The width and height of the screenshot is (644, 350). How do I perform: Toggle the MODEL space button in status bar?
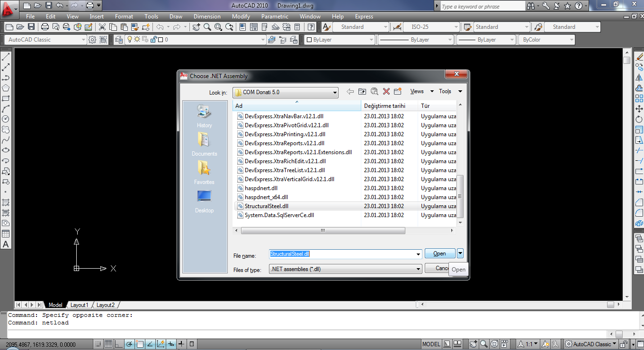pyautogui.click(x=431, y=344)
